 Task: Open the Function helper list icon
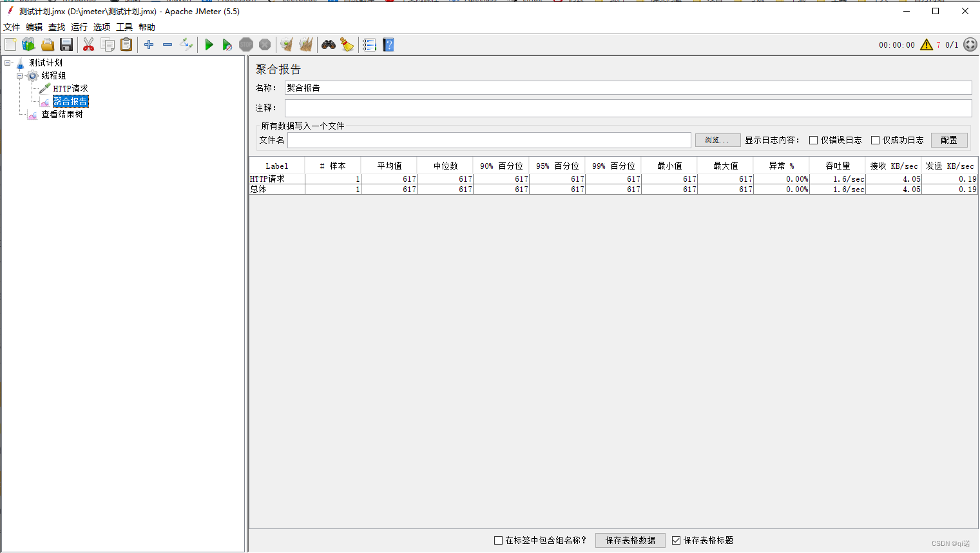point(369,44)
